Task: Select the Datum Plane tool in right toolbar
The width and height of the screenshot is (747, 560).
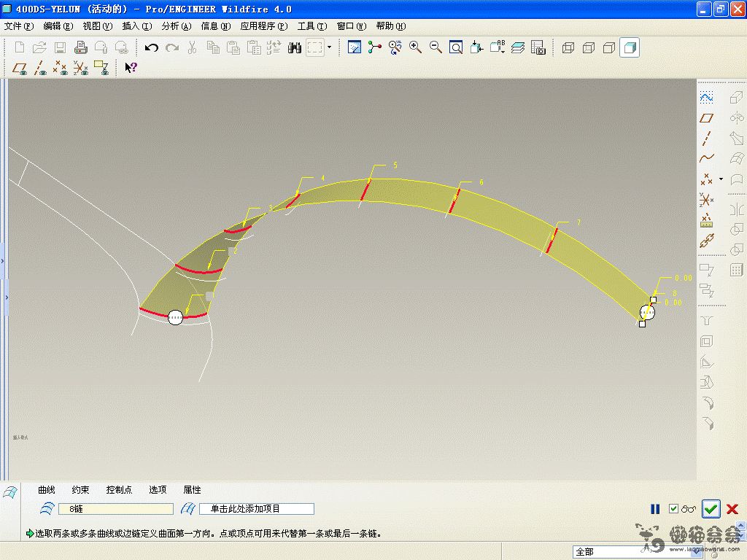Action: click(x=706, y=117)
